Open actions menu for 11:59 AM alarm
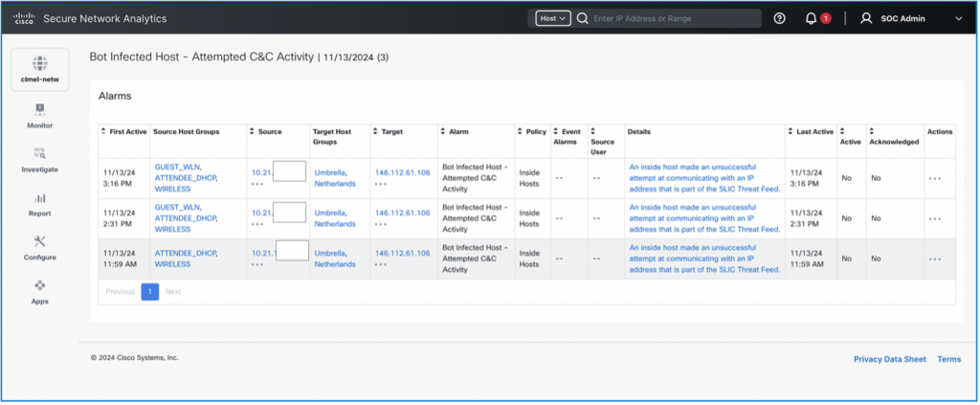 tap(934, 259)
